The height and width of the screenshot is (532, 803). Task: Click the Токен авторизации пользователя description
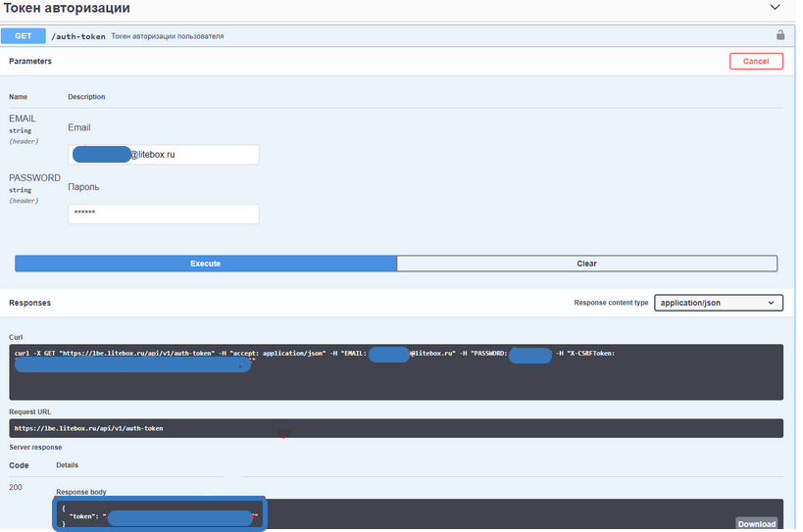point(168,36)
